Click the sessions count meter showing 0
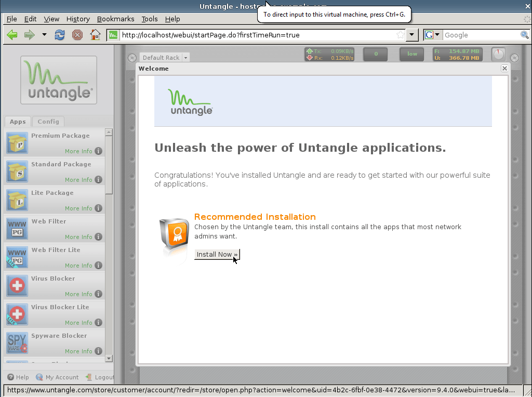Image resolution: width=532 pixels, height=397 pixels. 376,54
